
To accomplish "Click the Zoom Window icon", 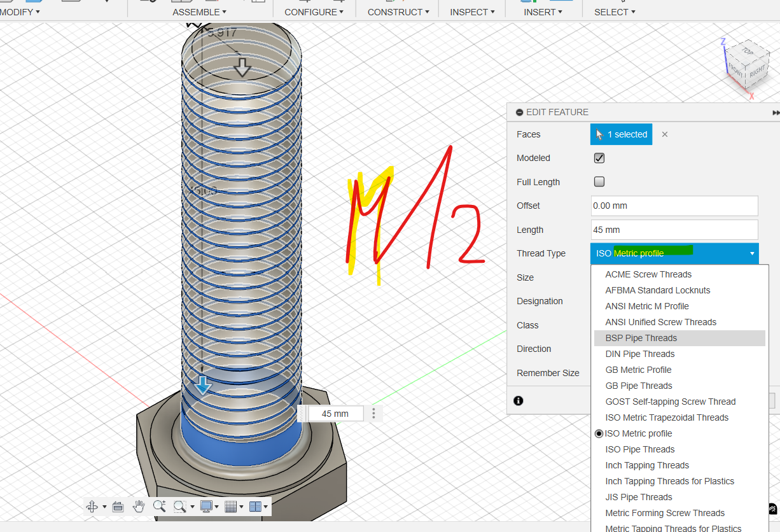I will pos(180,507).
